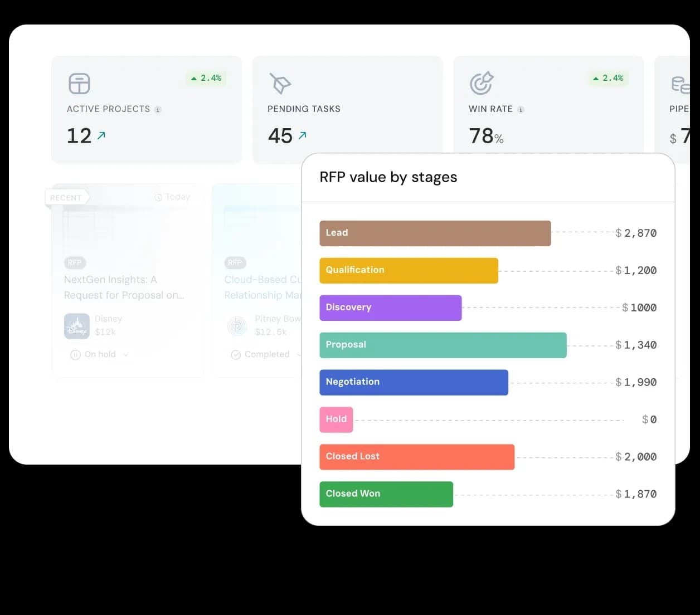Click the pink Hold stage bar

(x=336, y=419)
